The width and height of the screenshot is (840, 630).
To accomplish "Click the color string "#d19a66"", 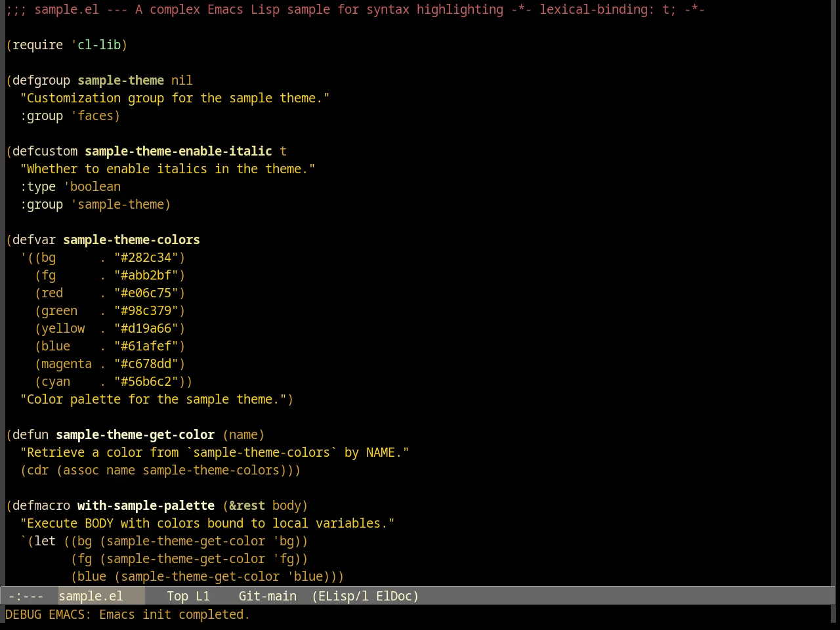I will tap(146, 328).
